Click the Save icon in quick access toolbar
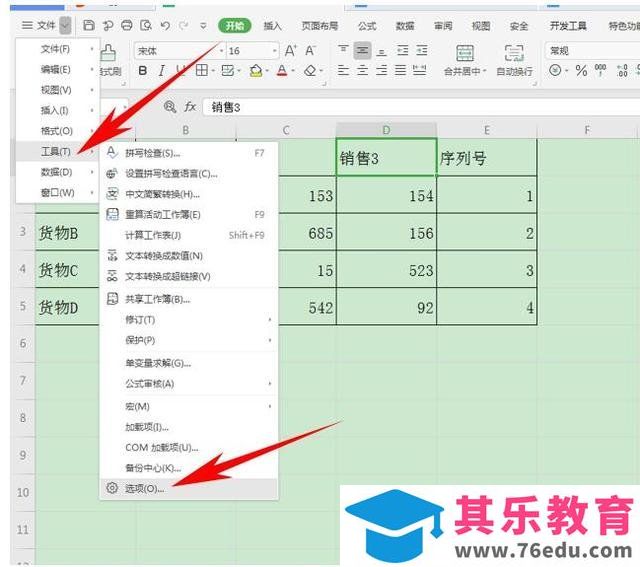 coord(89,25)
